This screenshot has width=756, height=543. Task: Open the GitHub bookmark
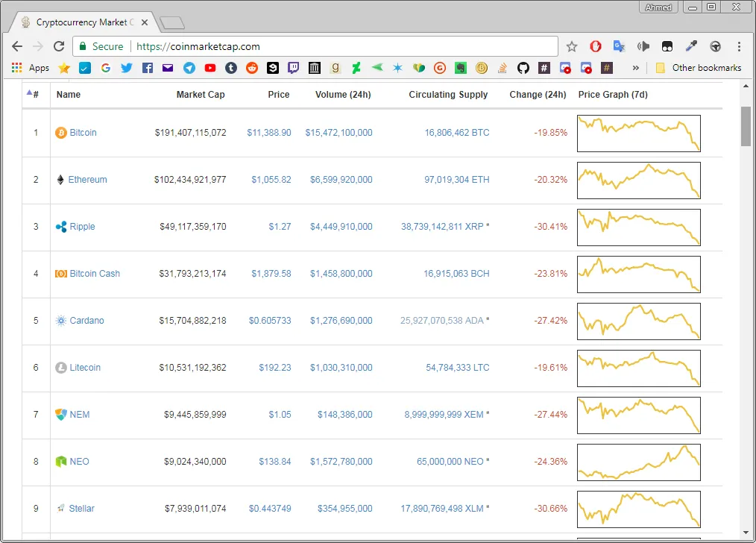[523, 68]
